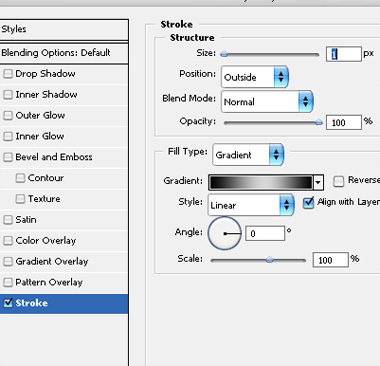The height and width of the screenshot is (366, 380).
Task: Select the Bevel and Emboss label
Action: click(54, 157)
